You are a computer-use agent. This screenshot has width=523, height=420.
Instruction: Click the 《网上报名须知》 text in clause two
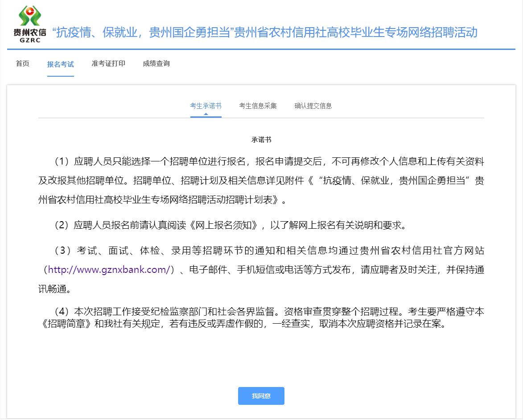tap(224, 225)
